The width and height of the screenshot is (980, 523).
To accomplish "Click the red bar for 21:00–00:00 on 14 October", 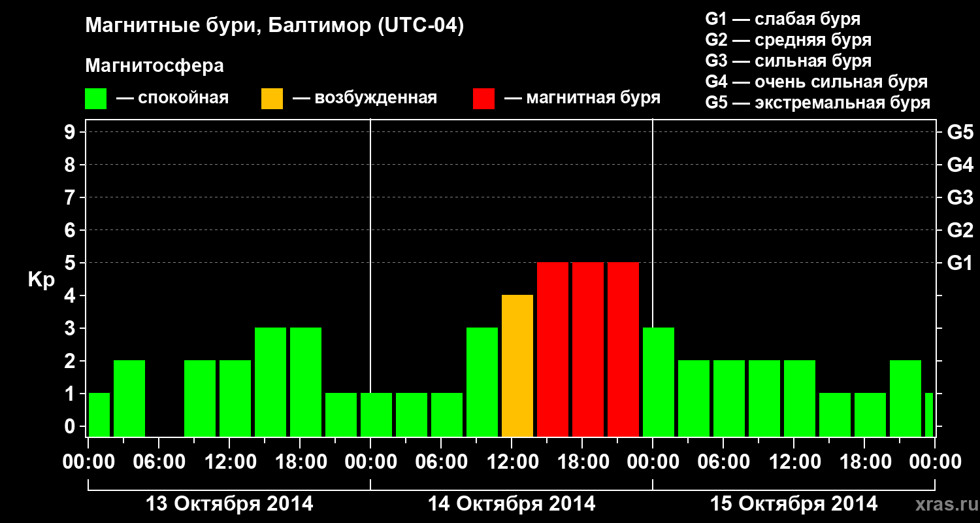I will pos(623,349).
